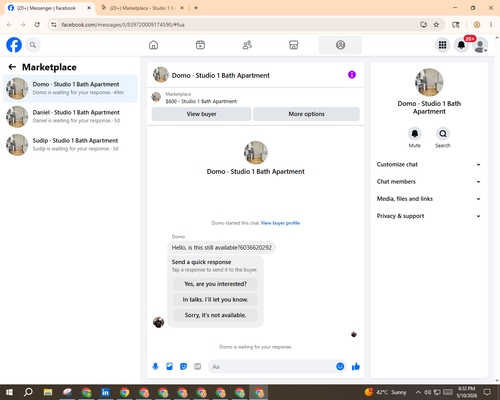Choose a GIF icon

click(198, 367)
